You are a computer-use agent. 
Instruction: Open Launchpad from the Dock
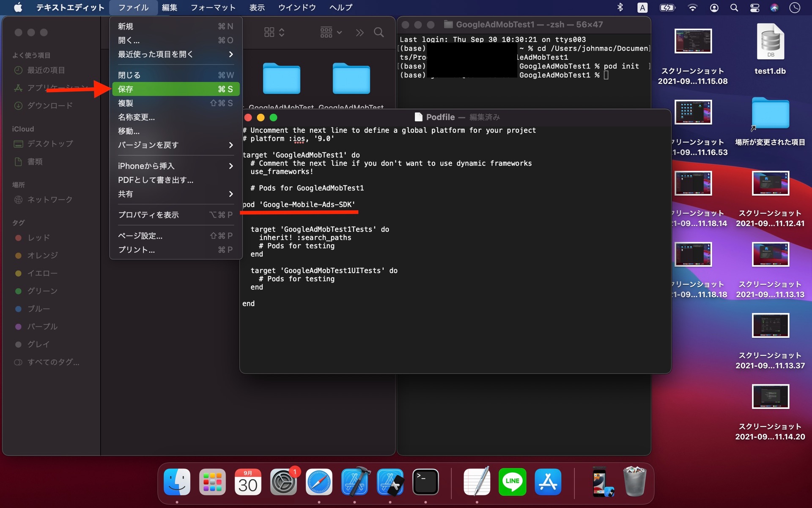(x=212, y=482)
